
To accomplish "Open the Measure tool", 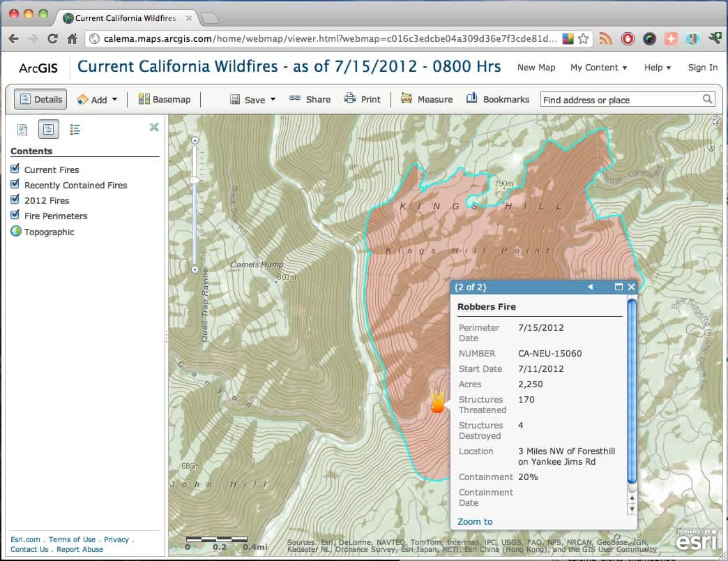I will click(x=426, y=99).
